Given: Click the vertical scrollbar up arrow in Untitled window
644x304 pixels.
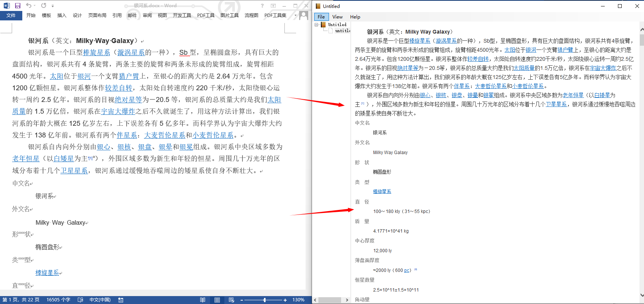Looking at the screenshot, I should 641,29.
